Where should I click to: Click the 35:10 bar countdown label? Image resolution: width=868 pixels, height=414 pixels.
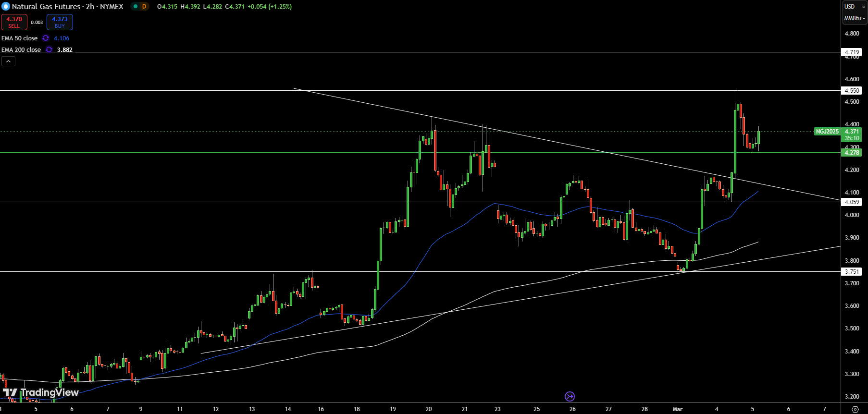point(852,138)
